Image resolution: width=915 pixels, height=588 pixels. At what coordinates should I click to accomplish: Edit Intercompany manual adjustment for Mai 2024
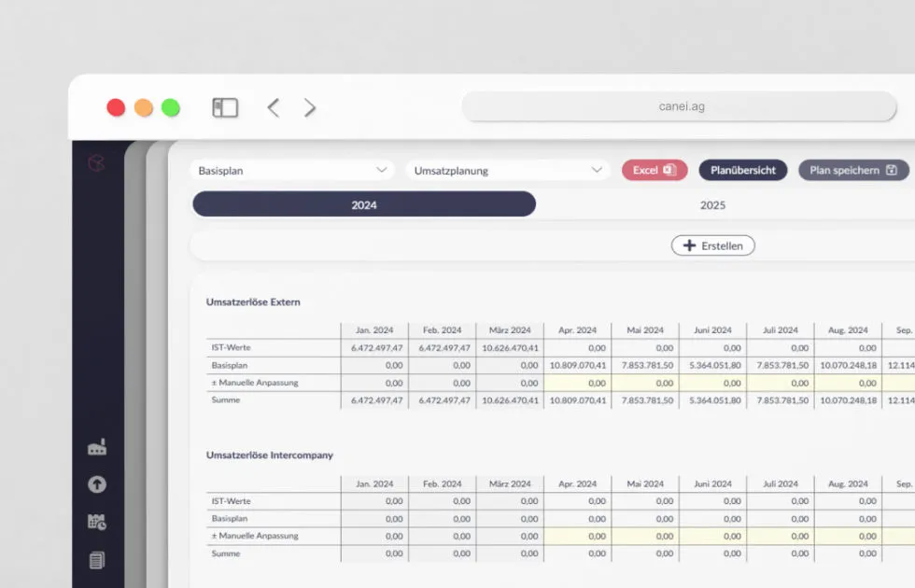[645, 536]
